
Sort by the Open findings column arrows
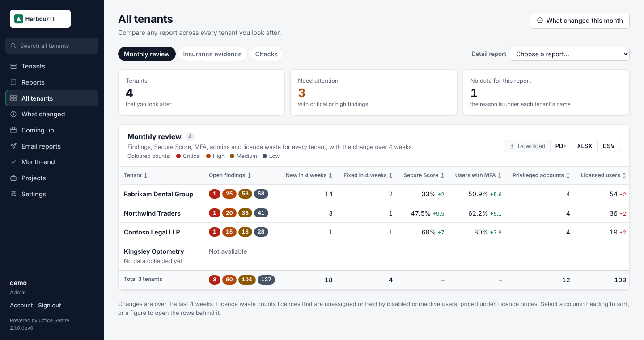(249, 175)
